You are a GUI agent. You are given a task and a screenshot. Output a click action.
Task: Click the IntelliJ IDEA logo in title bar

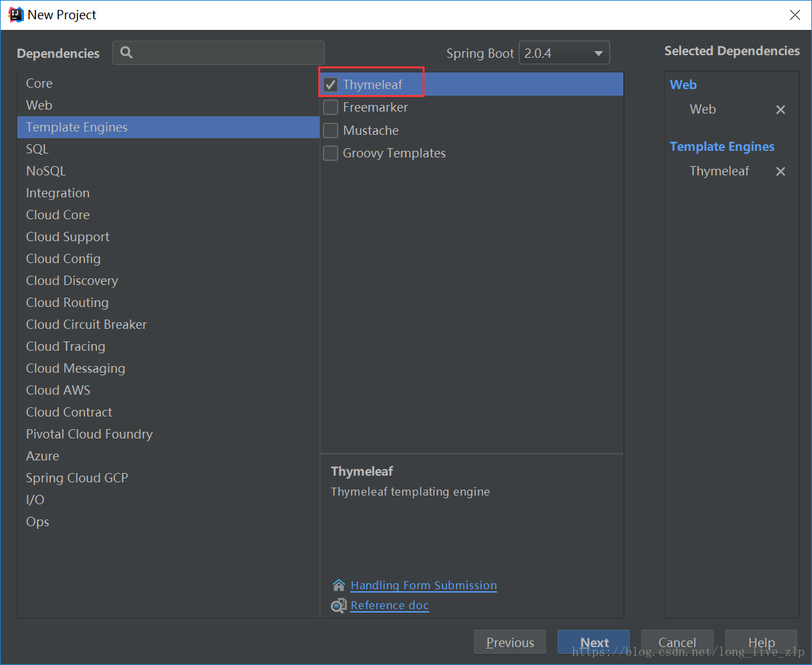click(x=16, y=15)
